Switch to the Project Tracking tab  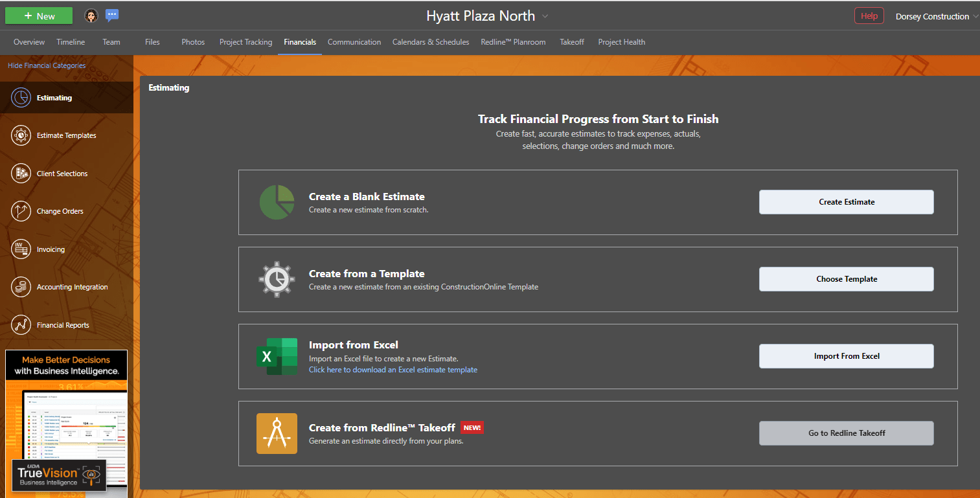coord(245,42)
